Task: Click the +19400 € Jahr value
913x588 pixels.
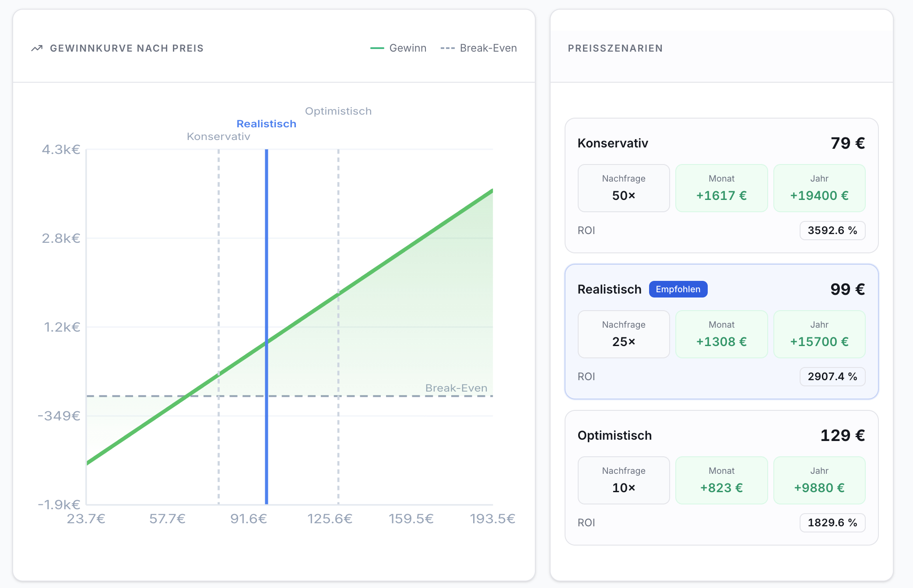Action: [819, 196]
